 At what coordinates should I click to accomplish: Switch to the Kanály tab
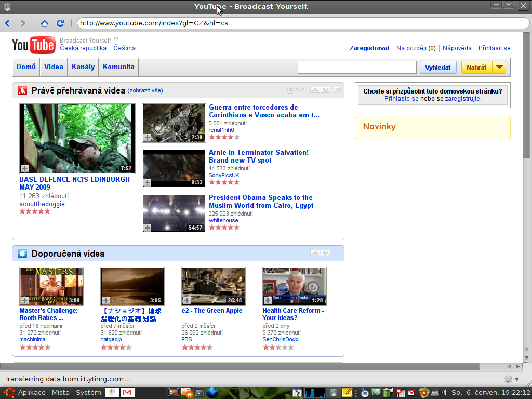(x=83, y=67)
